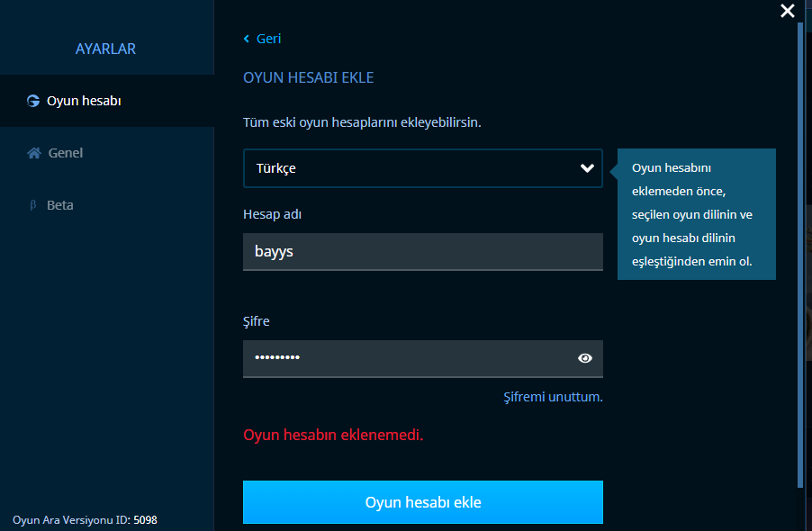Click the Oyun hesabı ekle button
This screenshot has height=531, width=812.
pos(422,502)
